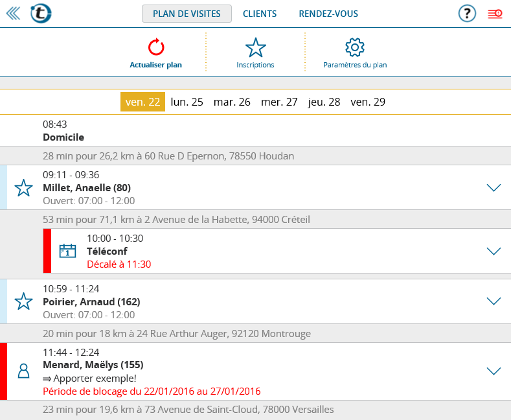Open Inscriptions star icon
This screenshot has width=511, height=420.
[x=255, y=47]
